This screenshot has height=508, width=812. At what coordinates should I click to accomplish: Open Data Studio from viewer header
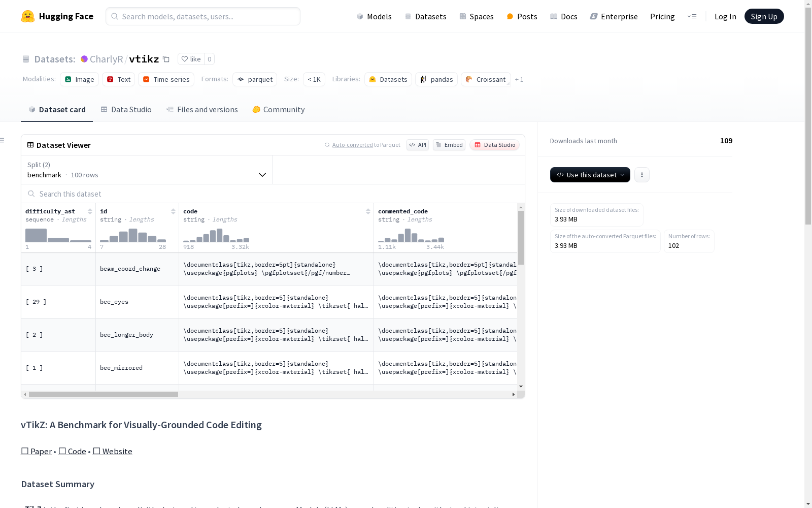pos(494,145)
